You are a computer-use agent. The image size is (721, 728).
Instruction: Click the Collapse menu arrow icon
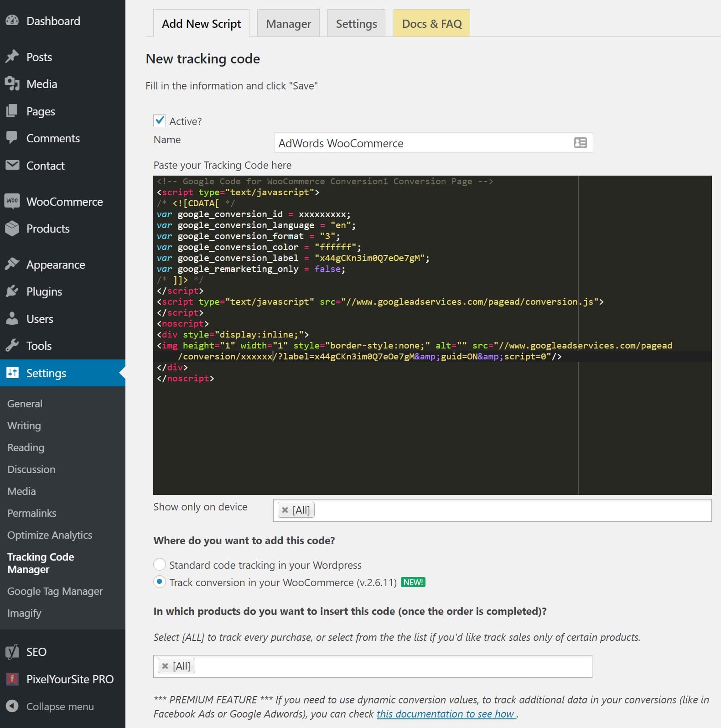point(12,706)
